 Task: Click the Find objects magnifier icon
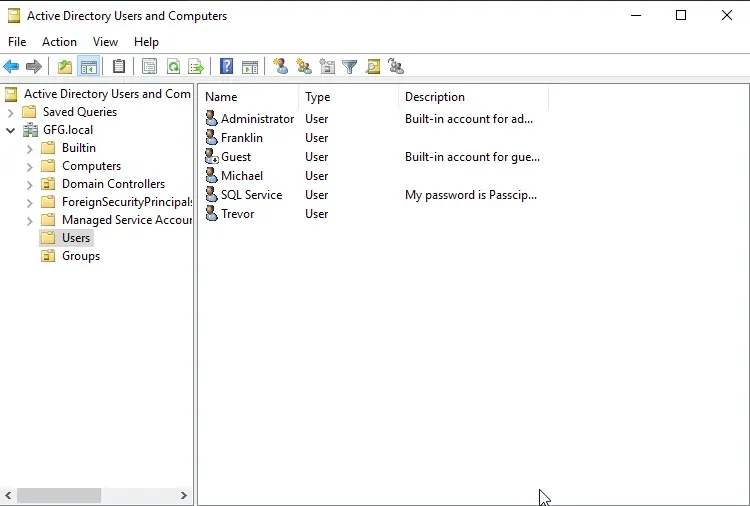pos(373,66)
